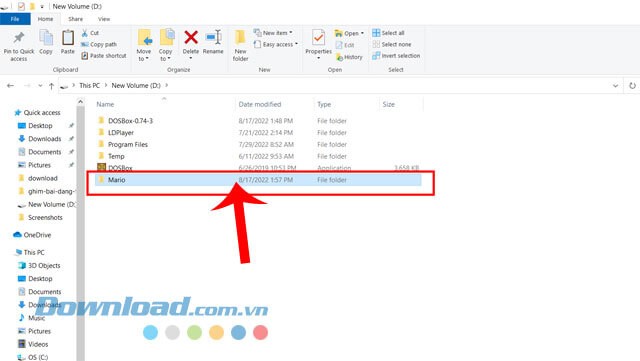The image size is (640, 361).
Task: Open the File tab
Action: pos(15,19)
